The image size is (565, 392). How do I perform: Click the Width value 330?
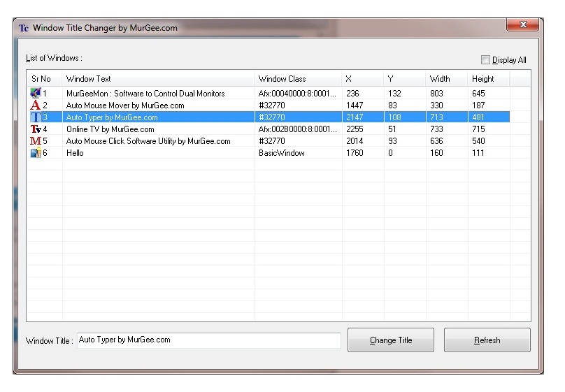coord(436,106)
